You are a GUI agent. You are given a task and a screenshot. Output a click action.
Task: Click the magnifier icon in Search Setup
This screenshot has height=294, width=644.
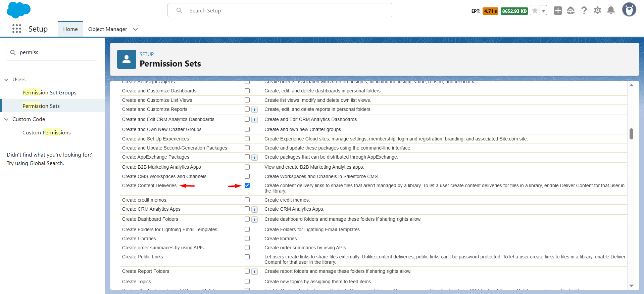(x=179, y=10)
